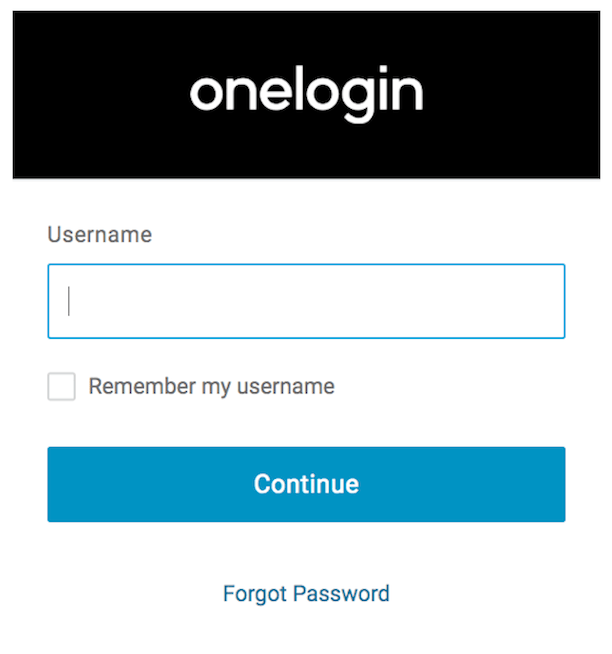Click the Username field label
612x654 pixels.
pos(100,235)
